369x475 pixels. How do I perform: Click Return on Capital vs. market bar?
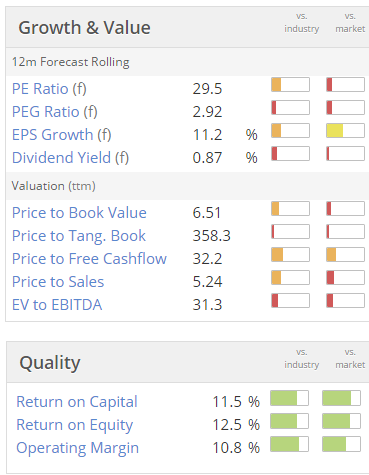click(341, 398)
